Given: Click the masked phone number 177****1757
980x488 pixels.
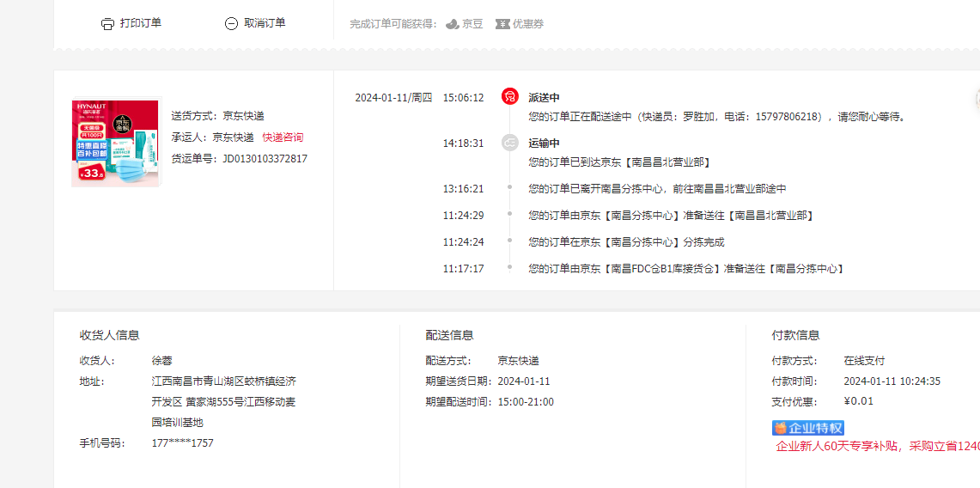Looking at the screenshot, I should coord(182,443).
